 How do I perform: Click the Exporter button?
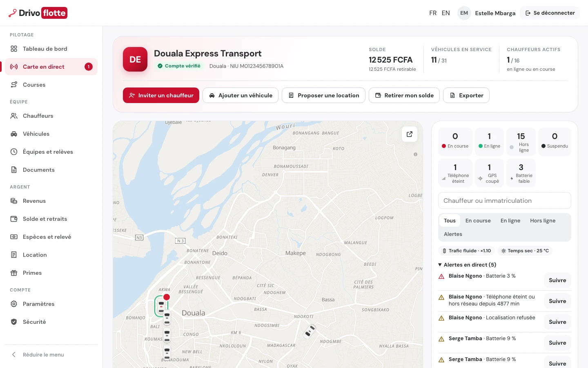(x=466, y=95)
